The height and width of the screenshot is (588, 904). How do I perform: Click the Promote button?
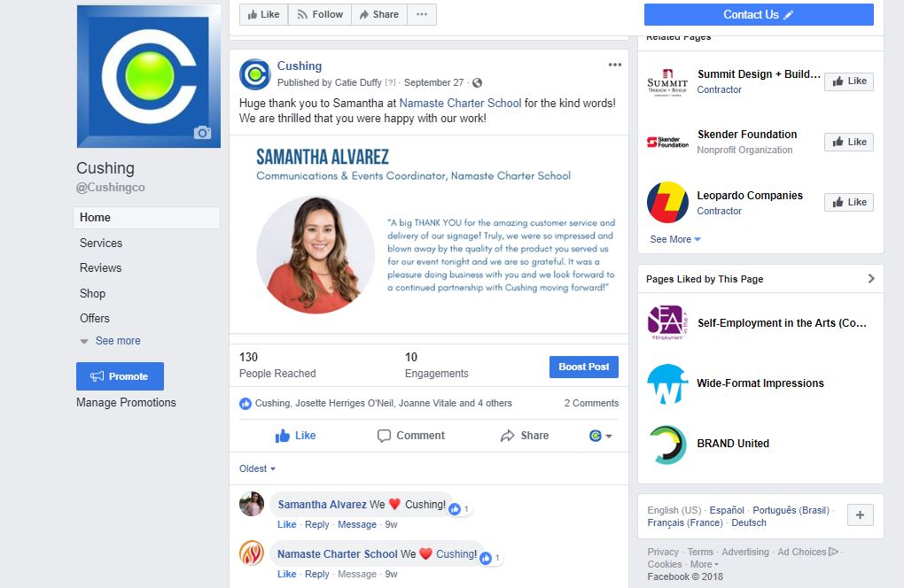120,376
